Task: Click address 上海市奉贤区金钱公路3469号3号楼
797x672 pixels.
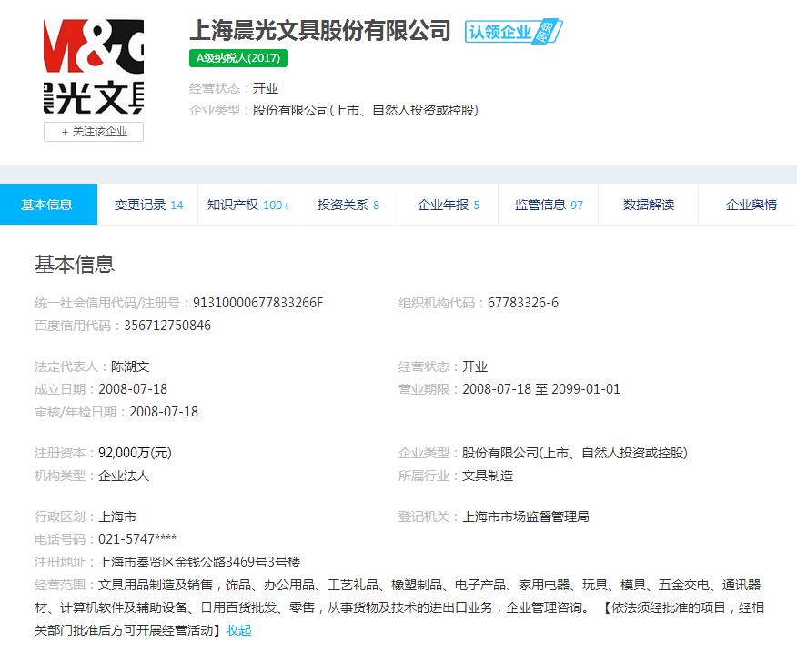Action: [199, 562]
